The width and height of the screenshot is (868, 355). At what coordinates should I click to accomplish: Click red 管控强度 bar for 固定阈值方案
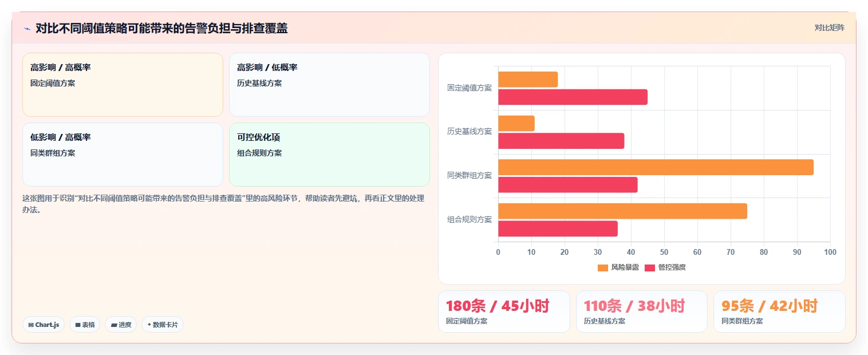[573, 97]
